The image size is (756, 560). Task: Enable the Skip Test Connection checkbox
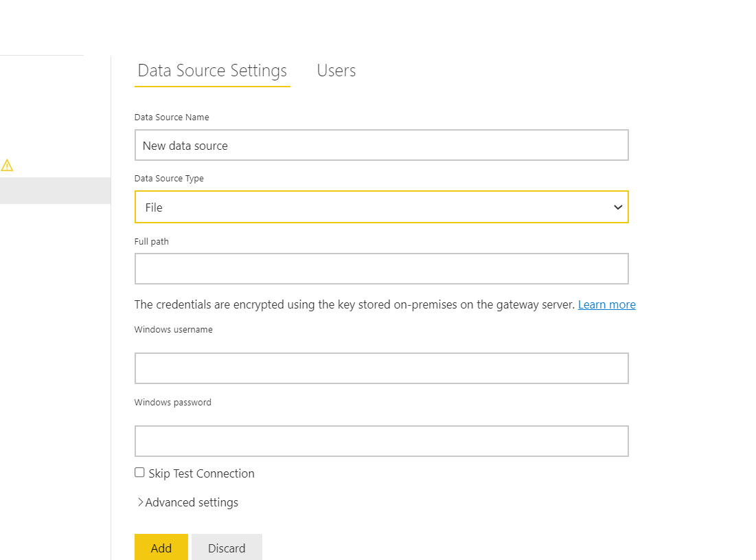tap(139, 473)
